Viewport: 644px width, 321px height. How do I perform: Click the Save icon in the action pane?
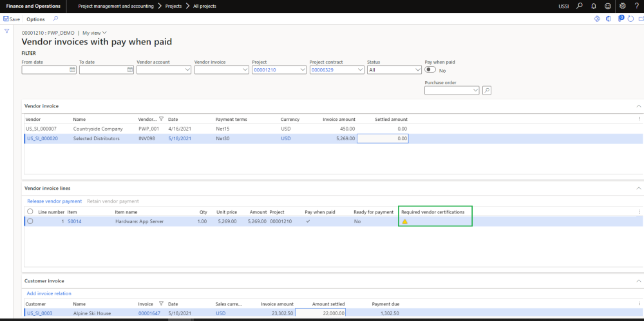click(6, 19)
